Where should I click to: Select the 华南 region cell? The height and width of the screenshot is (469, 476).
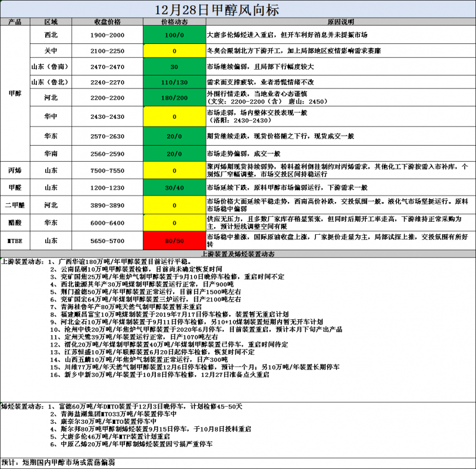coord(51,153)
